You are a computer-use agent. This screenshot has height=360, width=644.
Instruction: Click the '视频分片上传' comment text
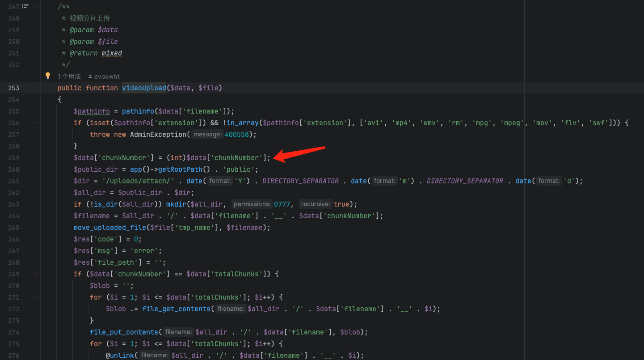90,18
